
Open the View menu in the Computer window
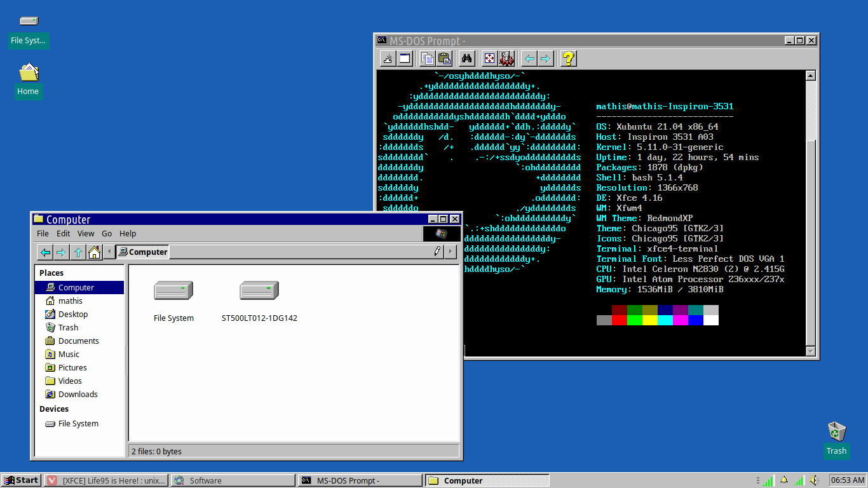coord(85,233)
